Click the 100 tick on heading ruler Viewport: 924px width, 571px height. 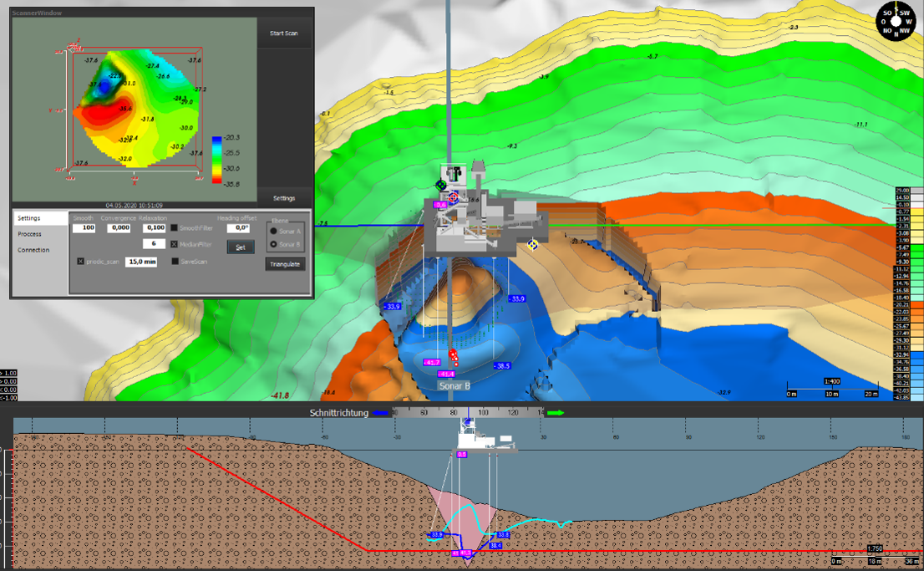[483, 412]
